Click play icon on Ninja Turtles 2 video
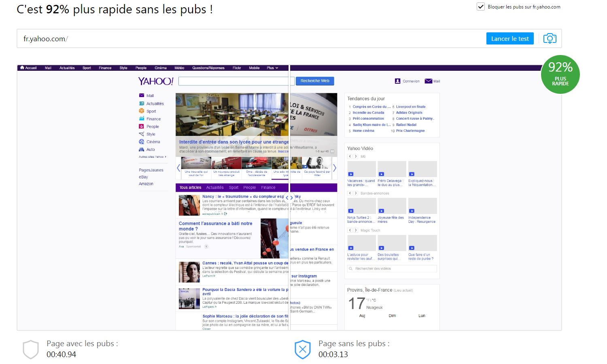Viewport: 607px width, 364px height. click(350, 211)
